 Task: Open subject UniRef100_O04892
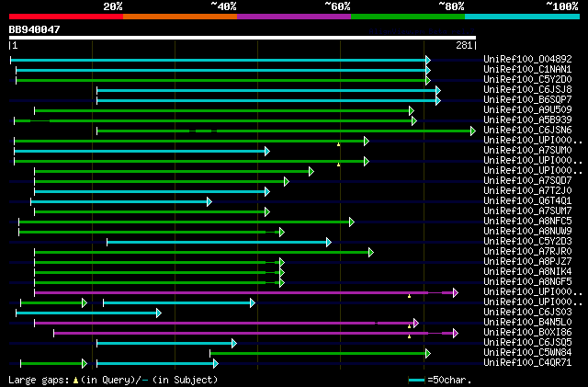coord(527,59)
